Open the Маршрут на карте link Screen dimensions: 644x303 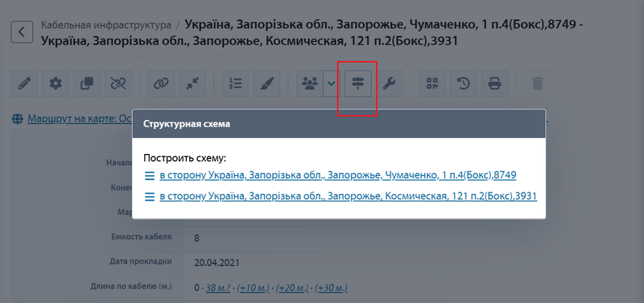tap(79, 119)
